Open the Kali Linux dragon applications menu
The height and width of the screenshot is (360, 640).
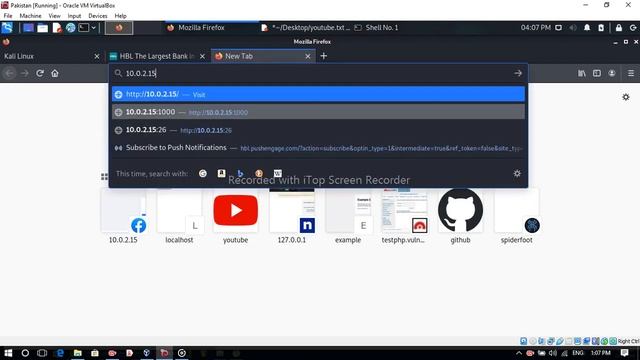click(x=7, y=28)
